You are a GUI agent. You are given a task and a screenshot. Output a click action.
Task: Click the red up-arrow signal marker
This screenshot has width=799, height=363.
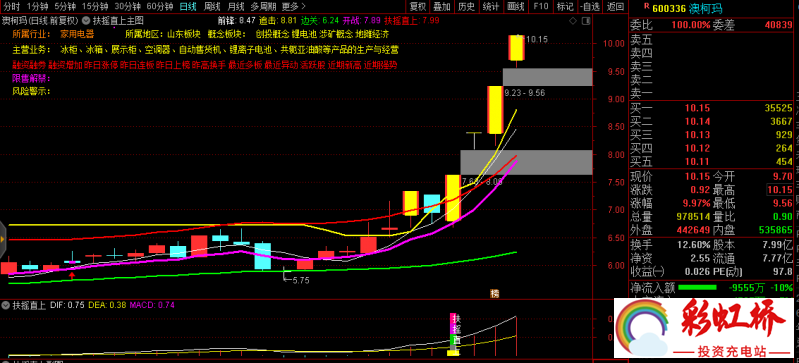[72, 276]
